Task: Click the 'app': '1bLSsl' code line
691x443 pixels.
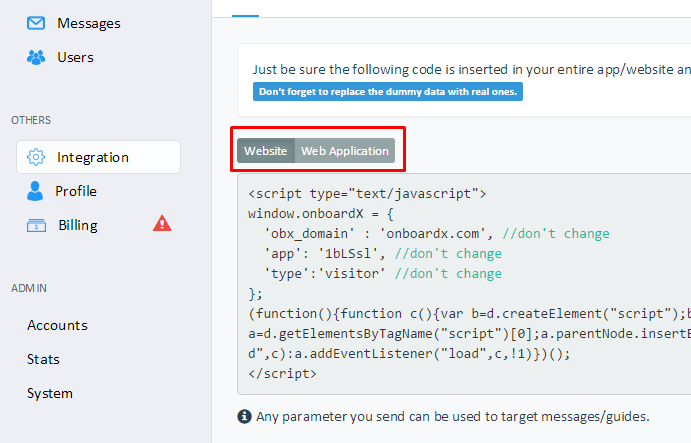Action: (383, 253)
